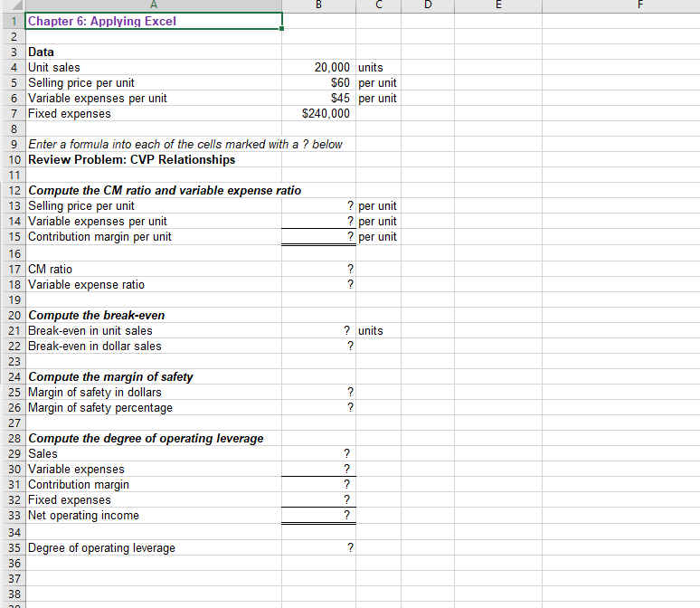Click the ? cell beside CM ratio
This screenshot has height=608, width=700.
[318, 269]
